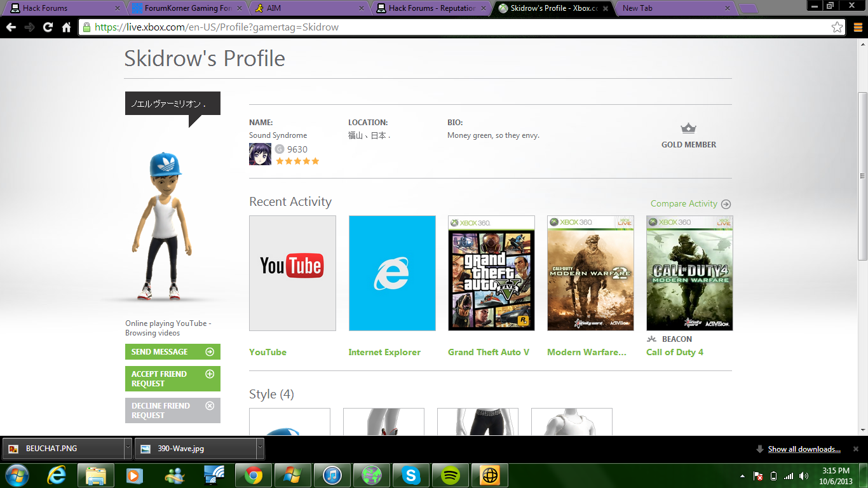The image size is (868, 488).
Task: Open Skype from the taskbar
Action: [411, 475]
